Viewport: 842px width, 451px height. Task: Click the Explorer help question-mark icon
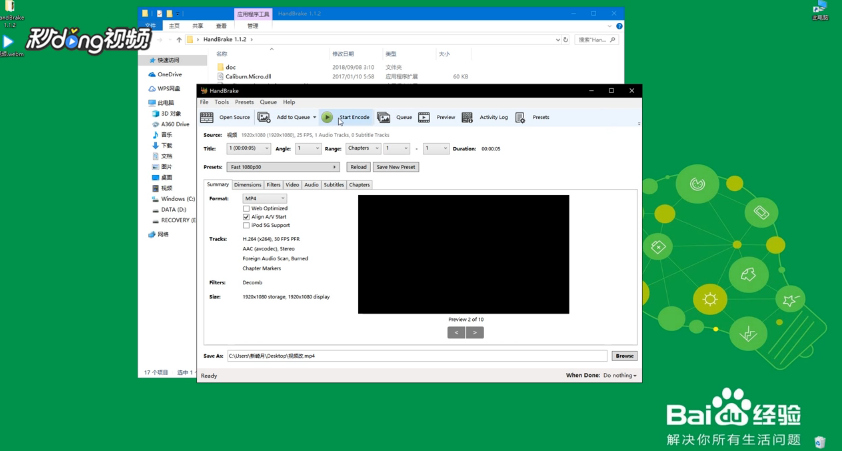click(x=619, y=26)
